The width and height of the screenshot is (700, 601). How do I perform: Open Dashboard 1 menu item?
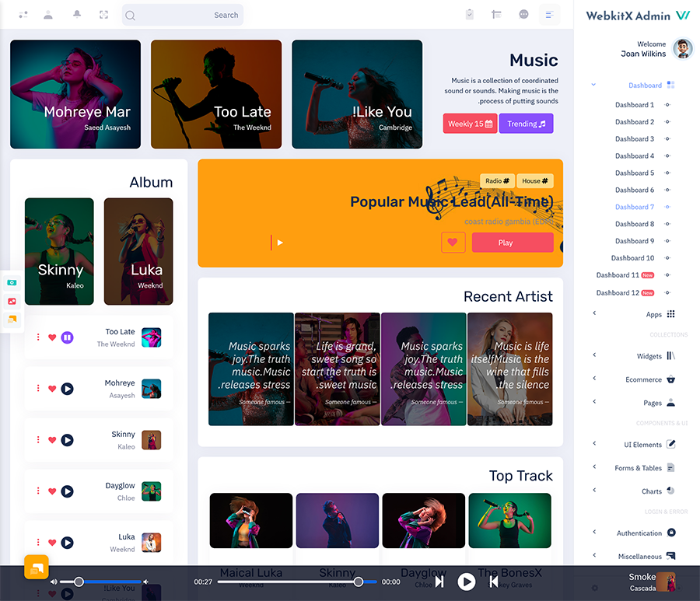click(635, 105)
